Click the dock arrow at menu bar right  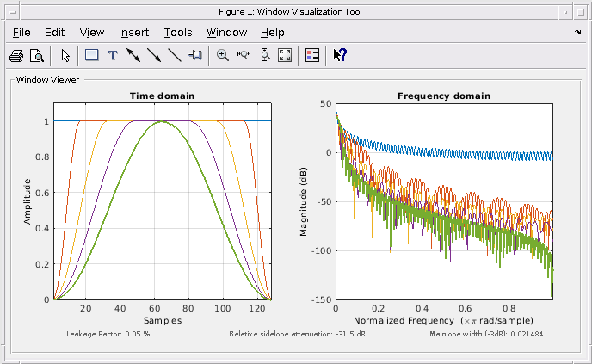point(577,33)
